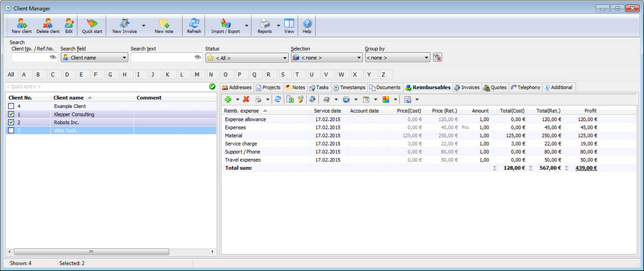Click the green check quick entry icon

point(212,87)
